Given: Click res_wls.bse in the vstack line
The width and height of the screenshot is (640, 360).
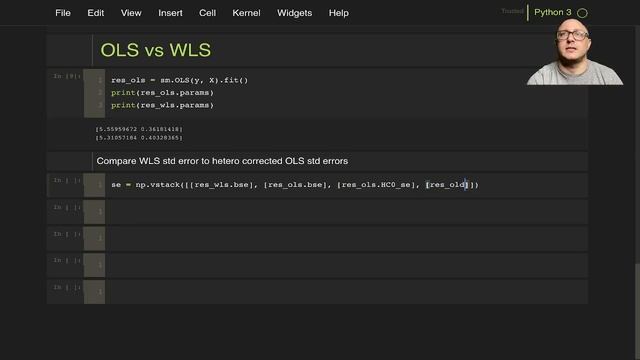Looking at the screenshot, I should point(222,185).
